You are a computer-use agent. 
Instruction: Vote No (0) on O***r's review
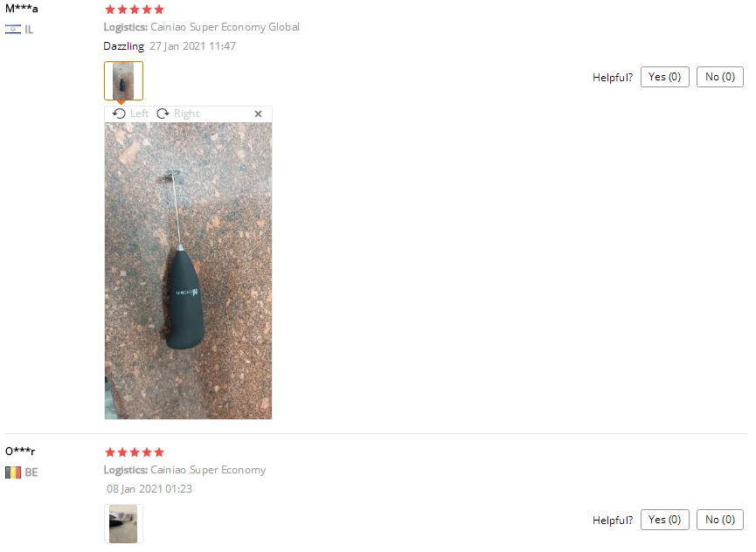(720, 520)
